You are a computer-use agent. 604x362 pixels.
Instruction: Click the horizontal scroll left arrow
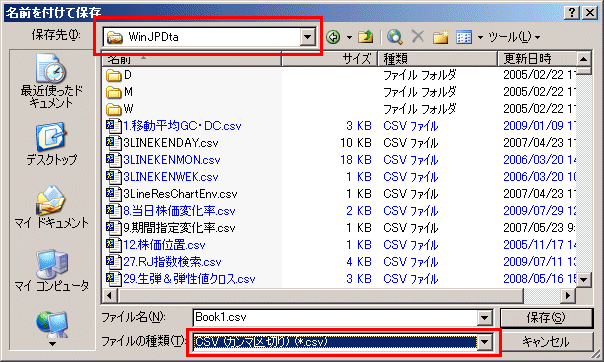click(109, 295)
